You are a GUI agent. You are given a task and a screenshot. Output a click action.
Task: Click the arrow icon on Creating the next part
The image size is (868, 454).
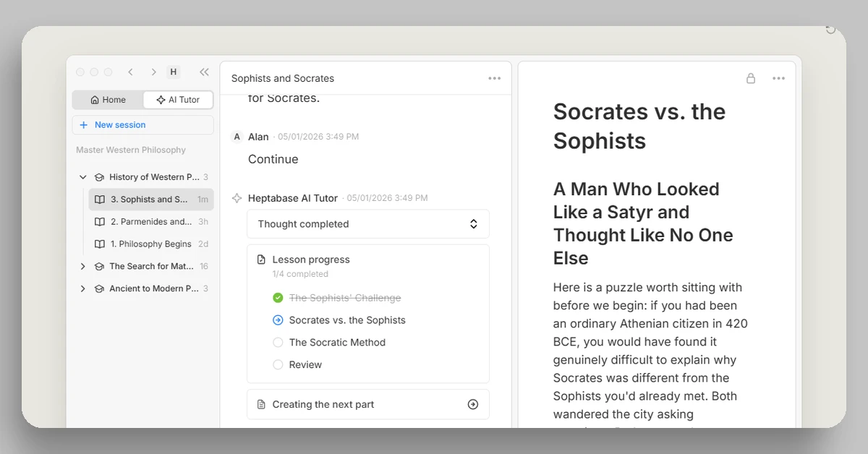[473, 405]
